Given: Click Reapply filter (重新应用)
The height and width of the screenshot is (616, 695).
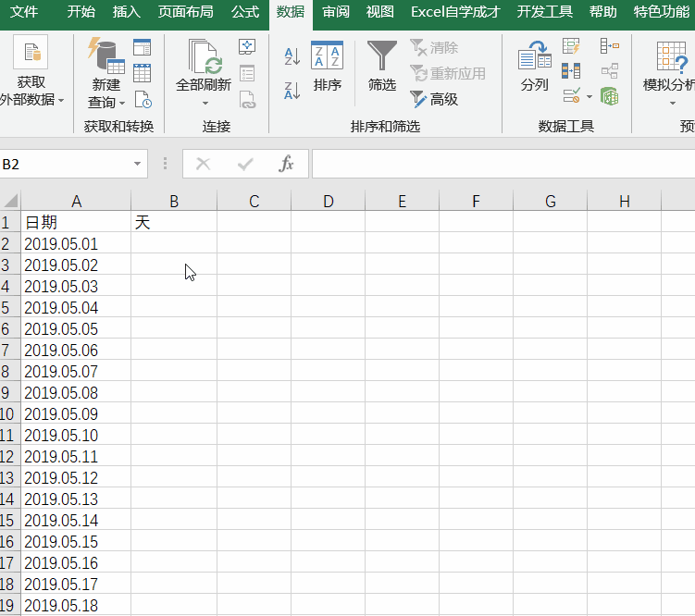Looking at the screenshot, I should tap(448, 73).
